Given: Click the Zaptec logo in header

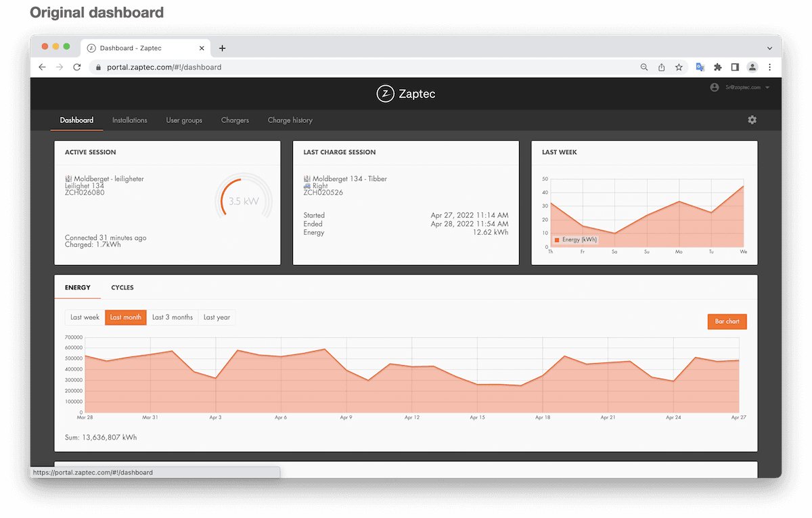Looking at the screenshot, I should click(406, 94).
